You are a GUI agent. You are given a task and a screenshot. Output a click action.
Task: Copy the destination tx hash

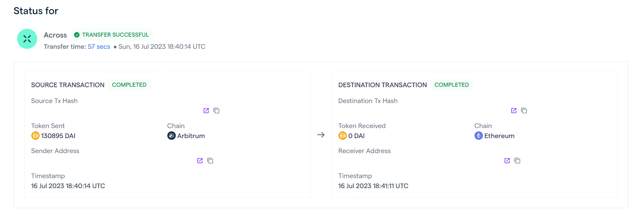524,111
